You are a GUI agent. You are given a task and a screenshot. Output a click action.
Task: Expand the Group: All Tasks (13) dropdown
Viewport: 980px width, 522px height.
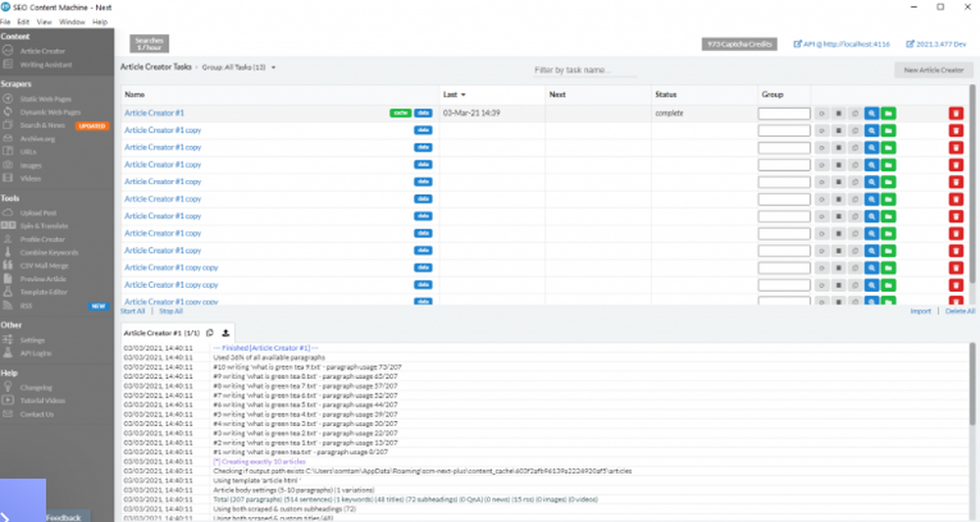(239, 68)
